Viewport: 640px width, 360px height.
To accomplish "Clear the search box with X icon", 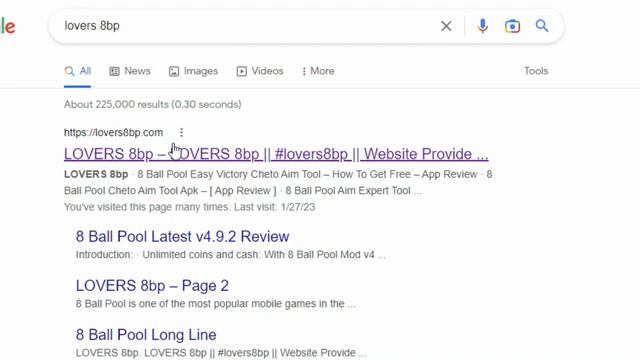I will click(446, 26).
